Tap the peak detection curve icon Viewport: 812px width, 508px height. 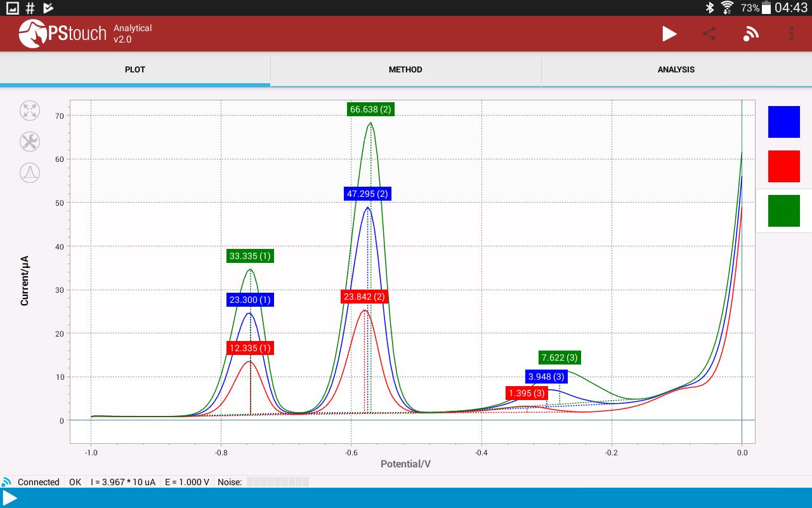[x=30, y=173]
